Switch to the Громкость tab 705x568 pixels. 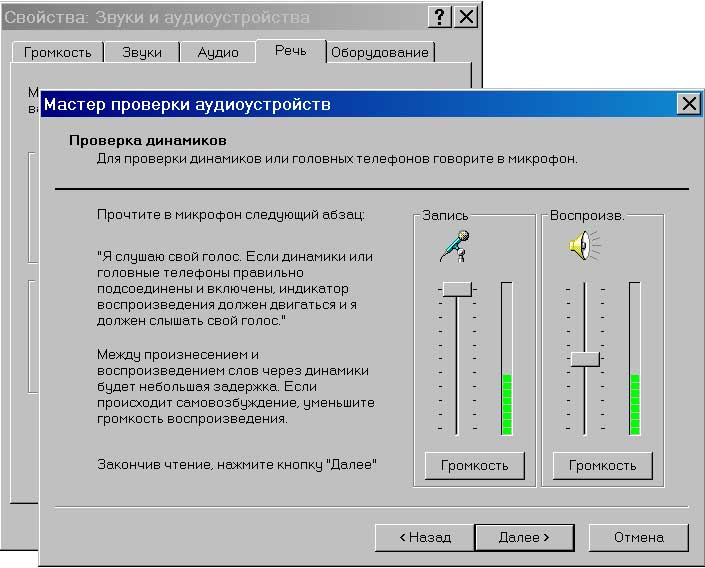pyautogui.click(x=57, y=52)
